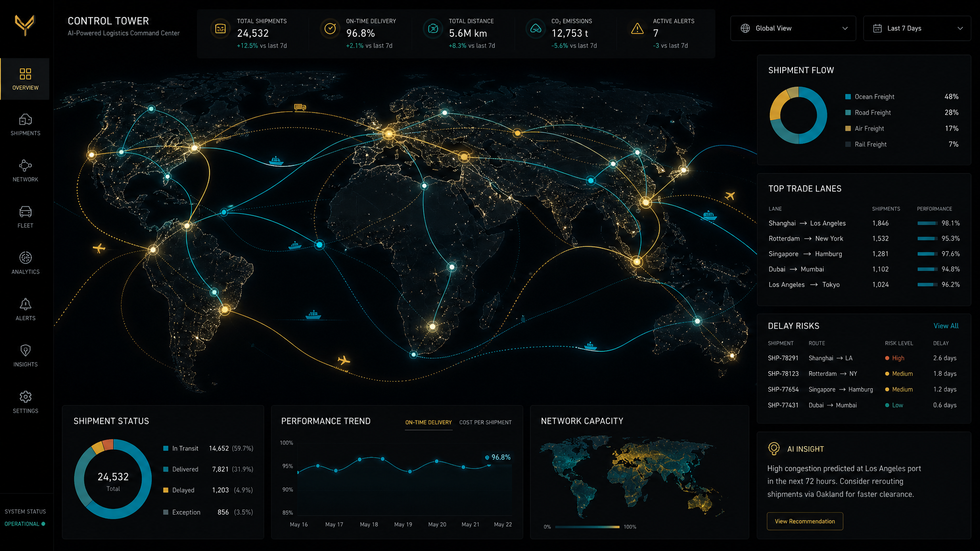Click the ship icon east of the Philippines
Image resolution: width=980 pixels, height=551 pixels.
(x=709, y=216)
